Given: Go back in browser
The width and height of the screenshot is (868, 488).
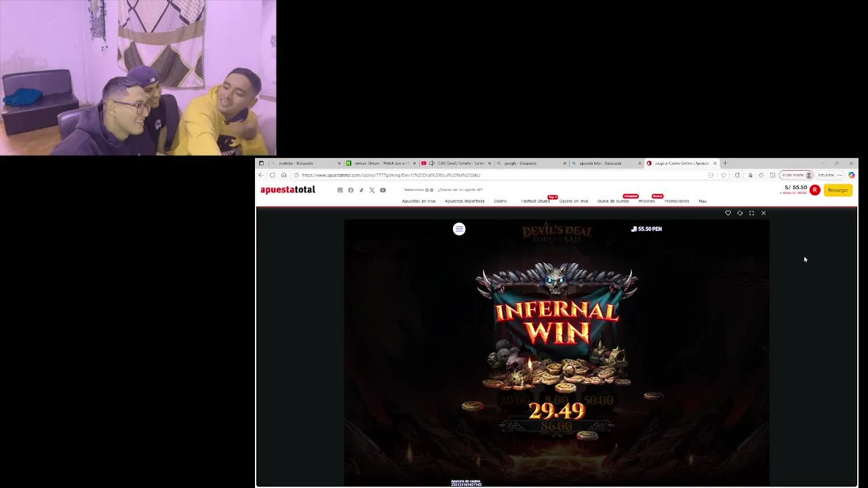Looking at the screenshot, I should tap(261, 175).
